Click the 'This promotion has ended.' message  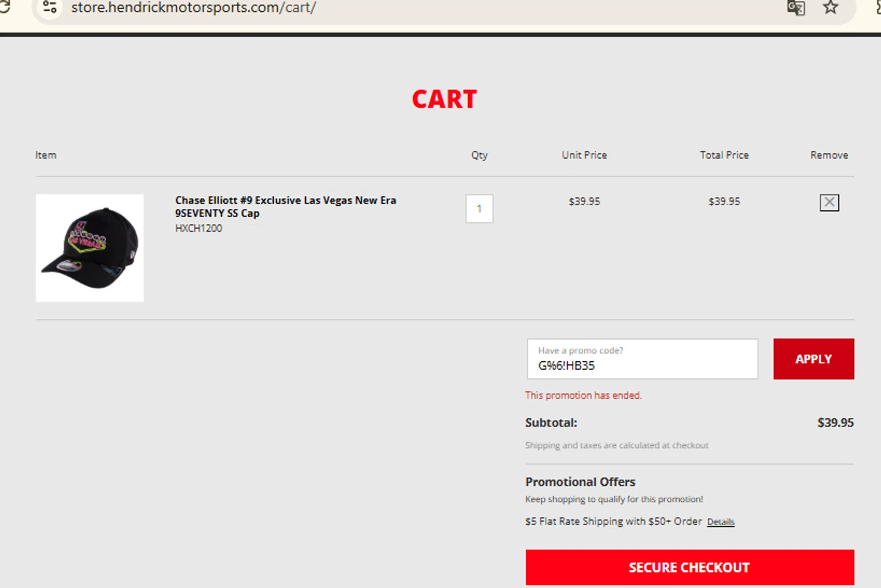click(584, 395)
